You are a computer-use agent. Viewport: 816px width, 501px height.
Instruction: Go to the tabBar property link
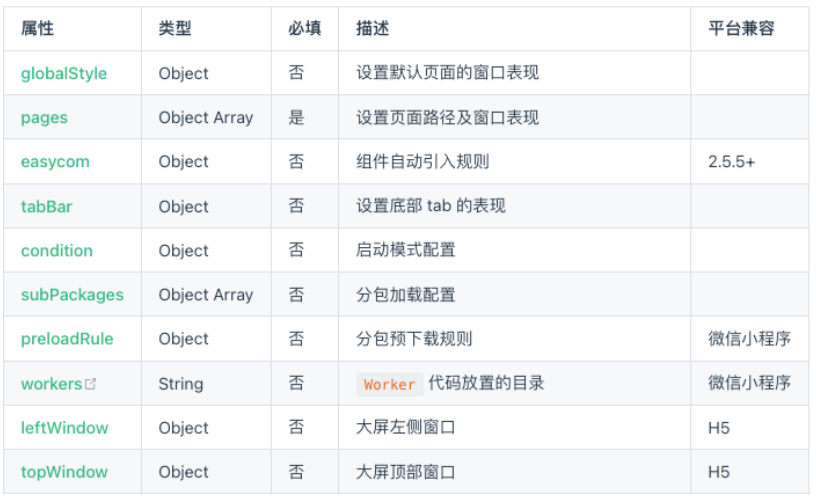pos(46,207)
